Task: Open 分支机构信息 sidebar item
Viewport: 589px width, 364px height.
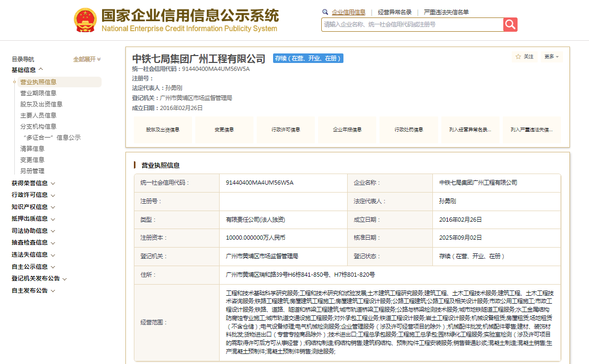Action: coord(38,126)
